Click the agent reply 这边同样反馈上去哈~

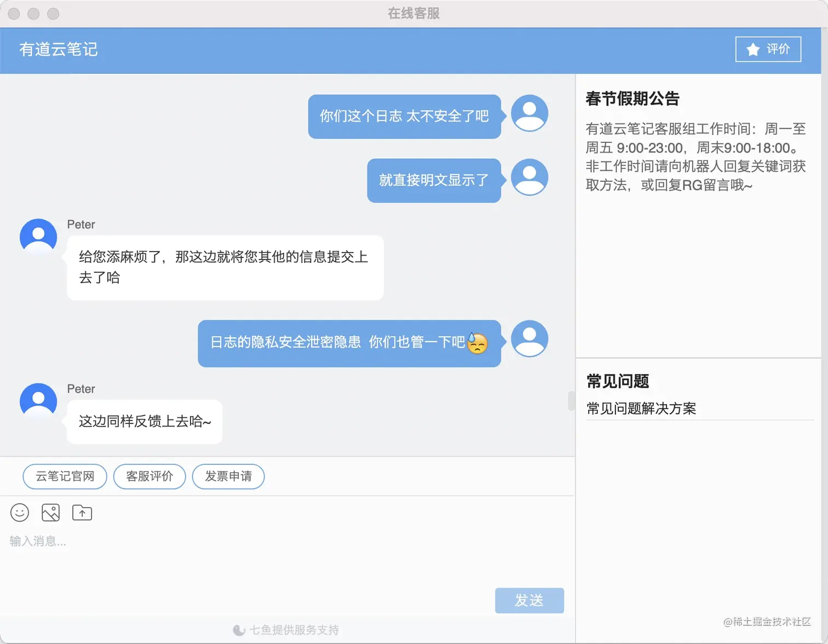coord(145,422)
